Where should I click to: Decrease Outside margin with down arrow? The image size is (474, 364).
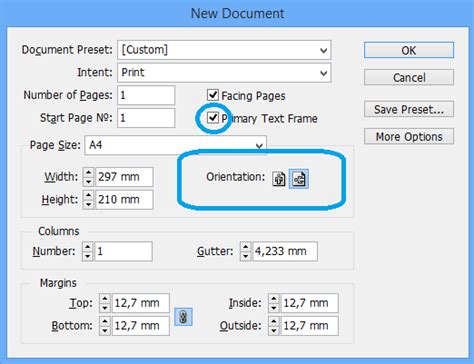[x=274, y=330]
